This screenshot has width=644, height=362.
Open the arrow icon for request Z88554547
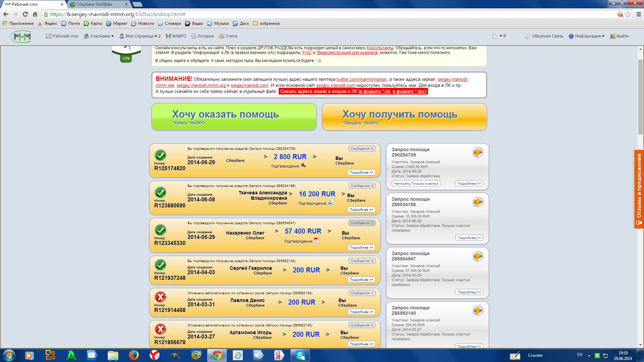(478, 256)
